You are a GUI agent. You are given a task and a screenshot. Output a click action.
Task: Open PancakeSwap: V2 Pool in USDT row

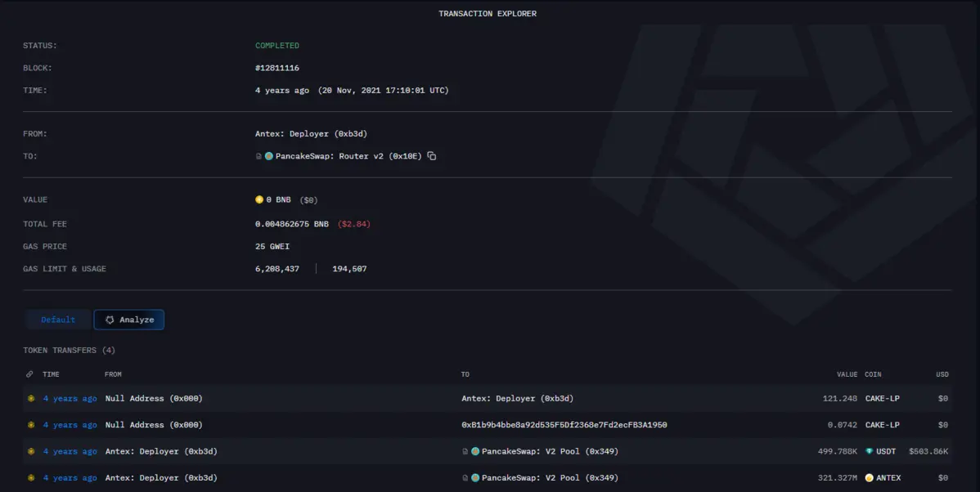point(550,451)
